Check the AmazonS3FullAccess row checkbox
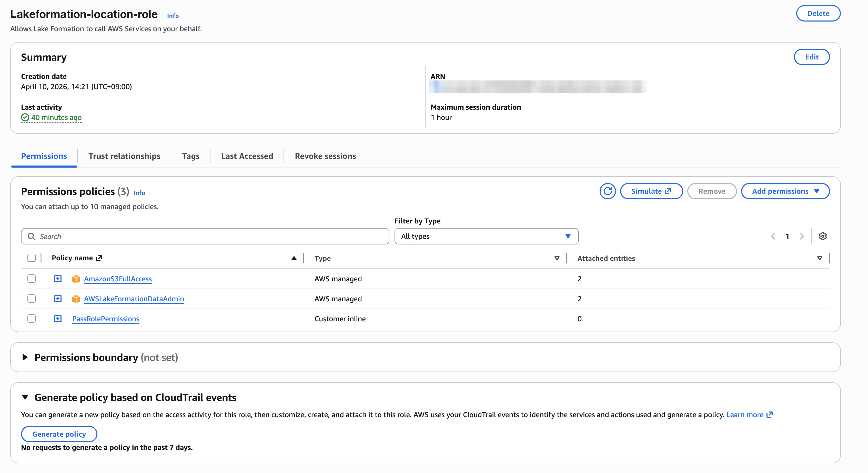This screenshot has height=473, width=868. 31,279
